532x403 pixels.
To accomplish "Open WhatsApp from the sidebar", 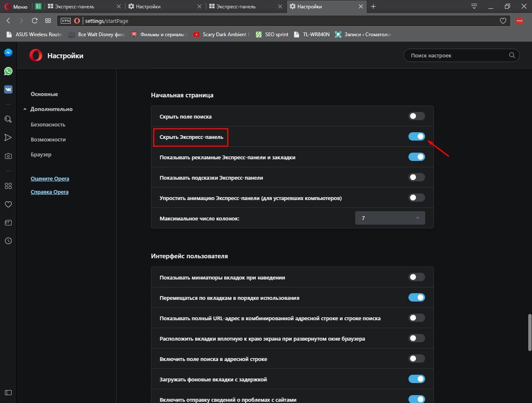I will click(x=8, y=71).
